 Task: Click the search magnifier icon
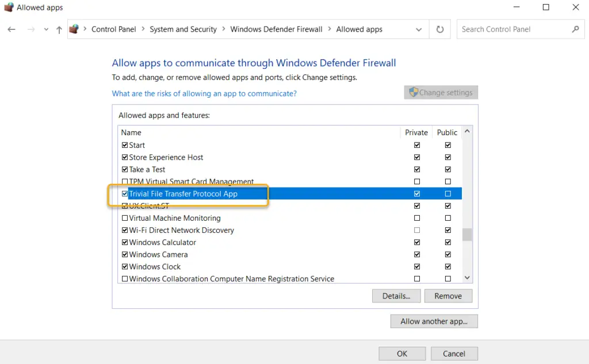pyautogui.click(x=575, y=29)
